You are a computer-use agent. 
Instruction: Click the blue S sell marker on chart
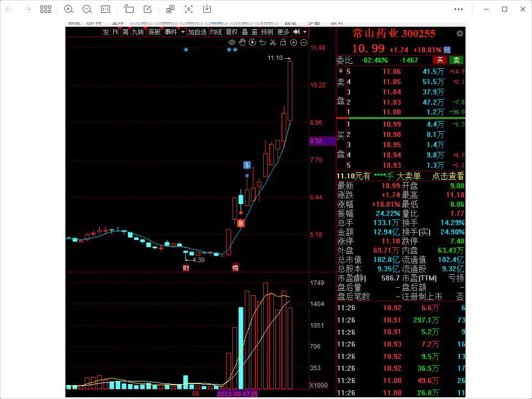(247, 165)
